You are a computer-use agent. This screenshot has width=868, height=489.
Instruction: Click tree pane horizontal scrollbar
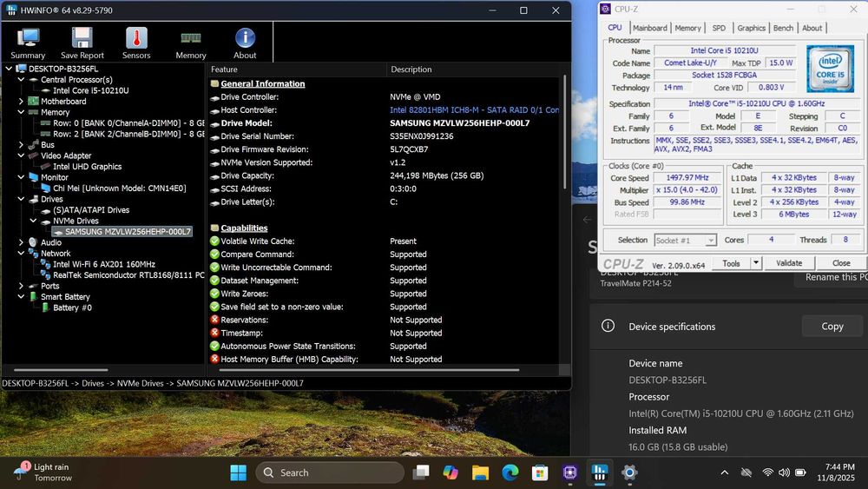click(x=61, y=369)
